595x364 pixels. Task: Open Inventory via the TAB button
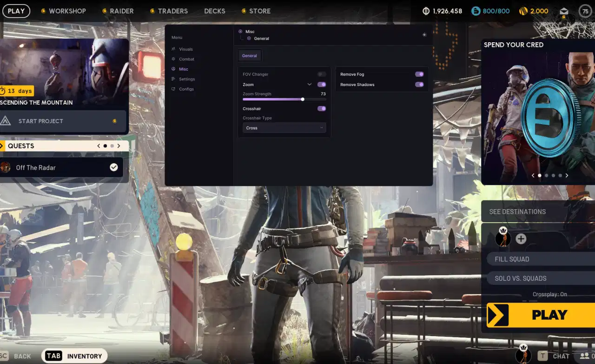74,356
